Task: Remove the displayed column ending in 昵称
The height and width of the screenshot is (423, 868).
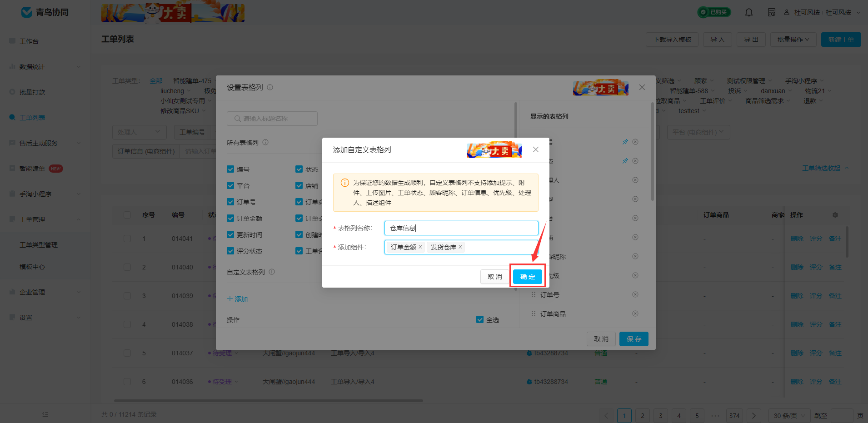Action: tap(635, 256)
